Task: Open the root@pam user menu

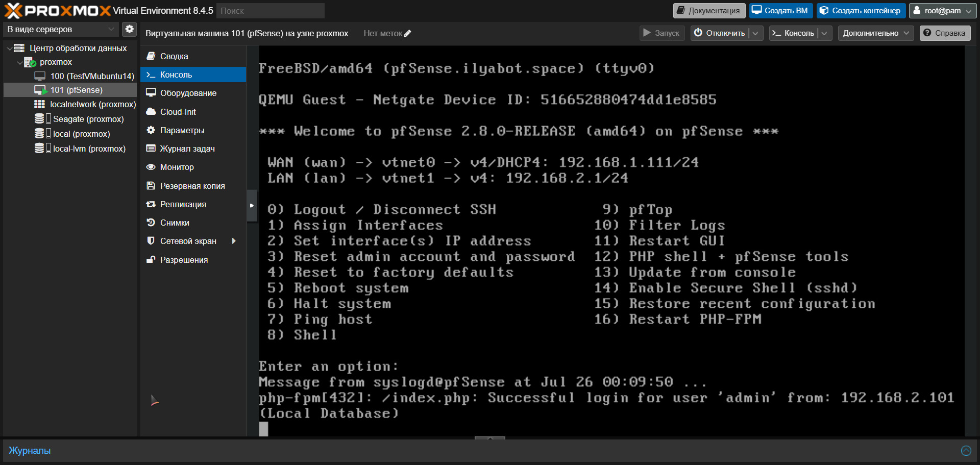Action: [x=943, y=11]
